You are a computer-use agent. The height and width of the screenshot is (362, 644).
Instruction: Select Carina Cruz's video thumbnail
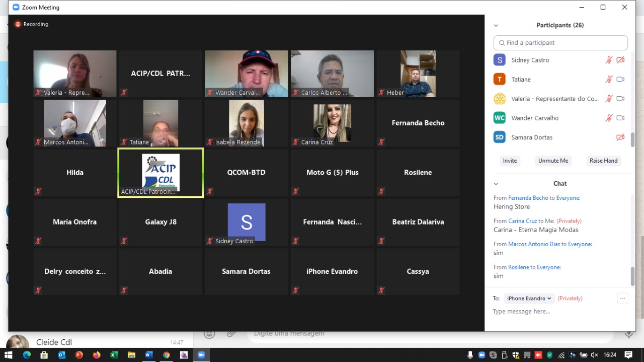[332, 123]
